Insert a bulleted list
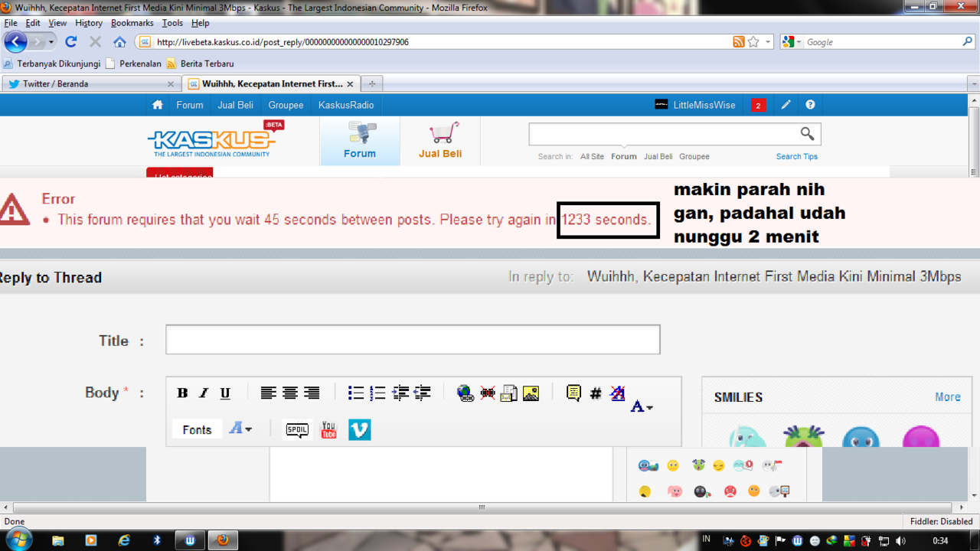This screenshot has width=980, height=551. tap(356, 393)
